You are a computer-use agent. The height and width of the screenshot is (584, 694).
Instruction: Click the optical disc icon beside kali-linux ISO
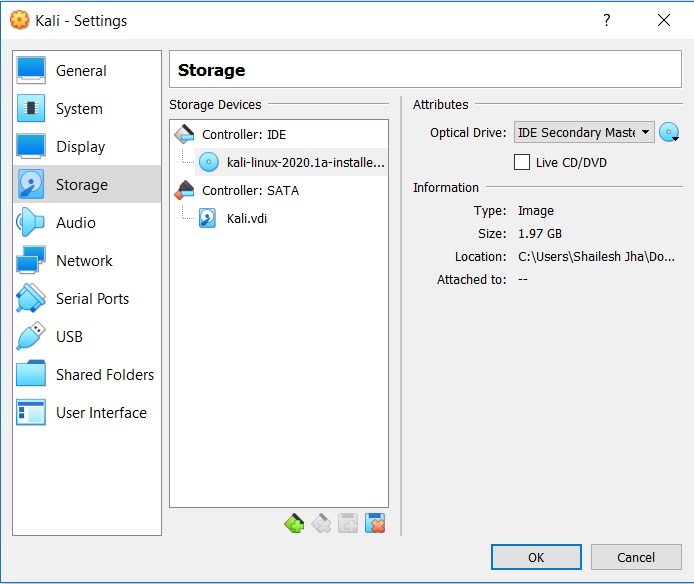coord(208,162)
